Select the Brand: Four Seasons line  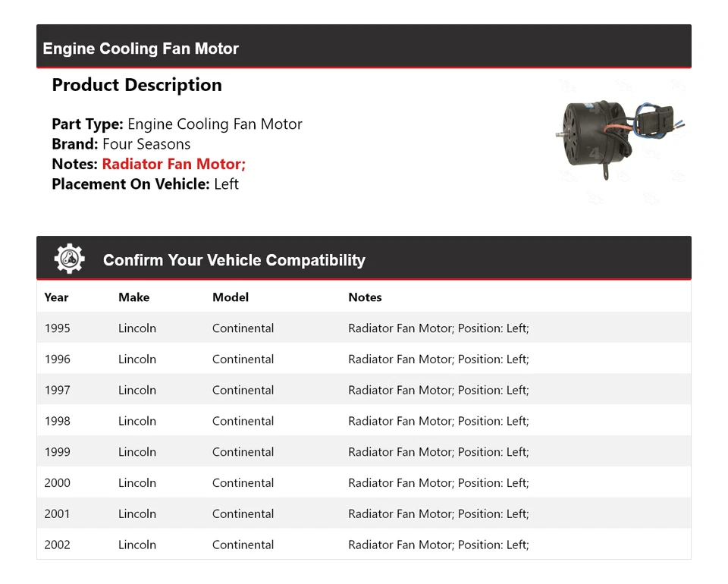point(121,144)
